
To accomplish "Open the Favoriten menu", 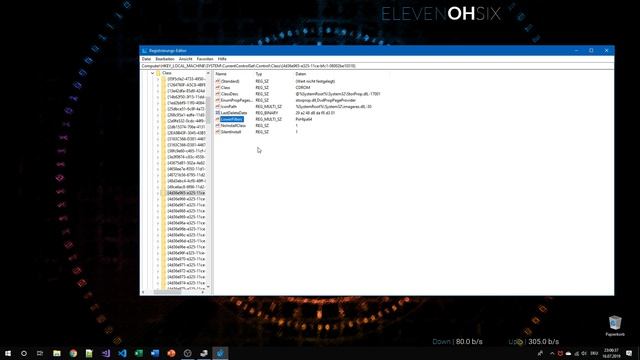I will 205,59.
